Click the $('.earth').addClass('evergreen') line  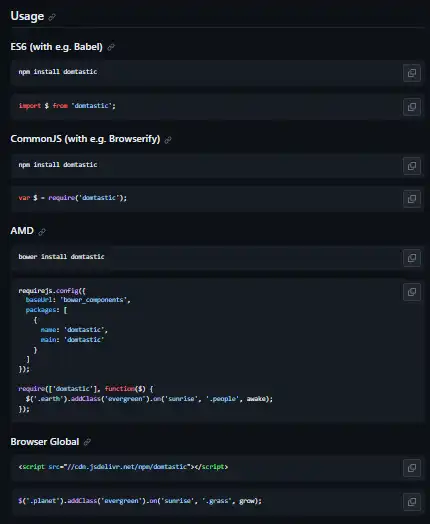pyautogui.click(x=149, y=399)
